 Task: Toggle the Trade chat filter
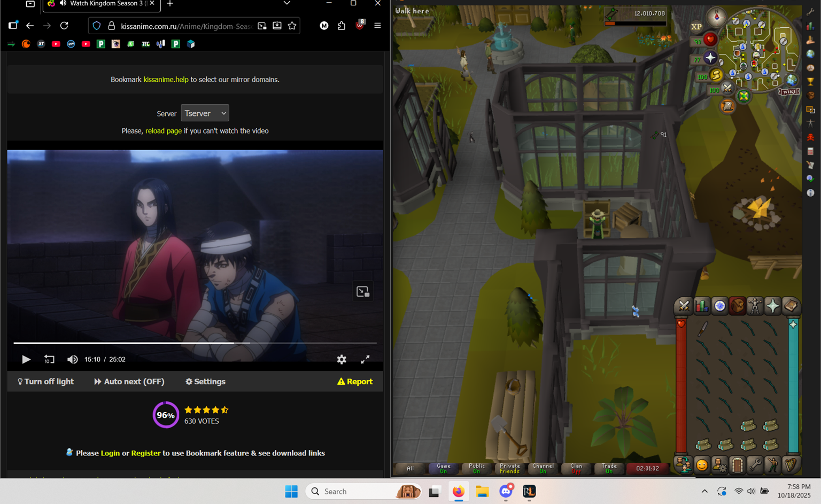pyautogui.click(x=609, y=468)
